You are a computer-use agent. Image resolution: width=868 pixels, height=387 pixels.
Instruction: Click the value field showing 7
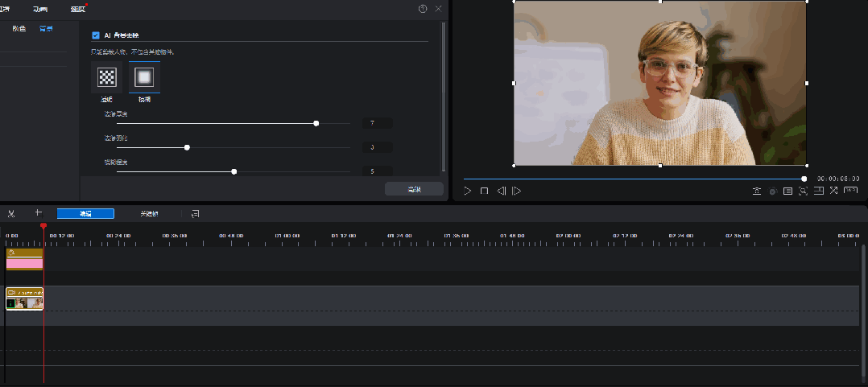378,123
